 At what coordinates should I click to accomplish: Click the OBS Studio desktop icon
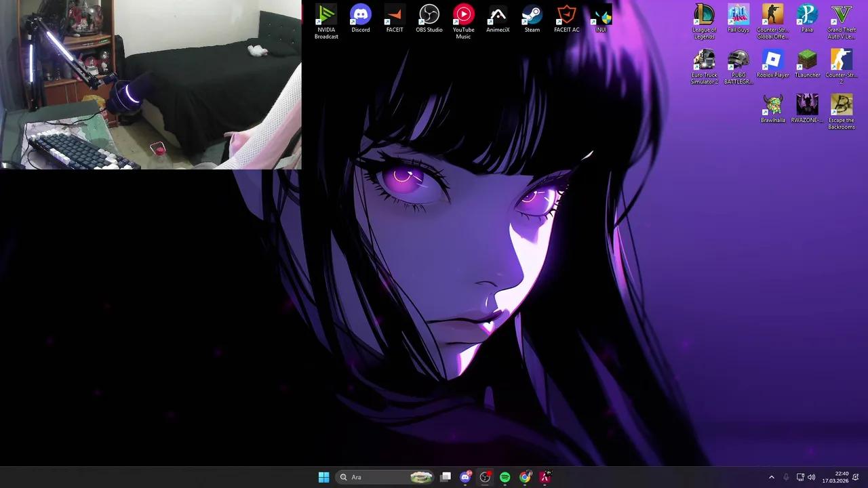(429, 15)
